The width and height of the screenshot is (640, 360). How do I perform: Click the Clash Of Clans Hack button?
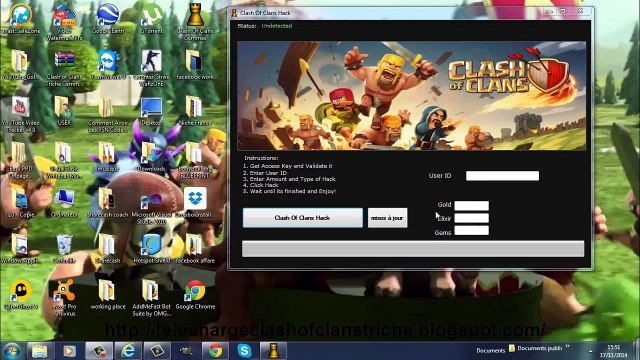[x=302, y=218]
